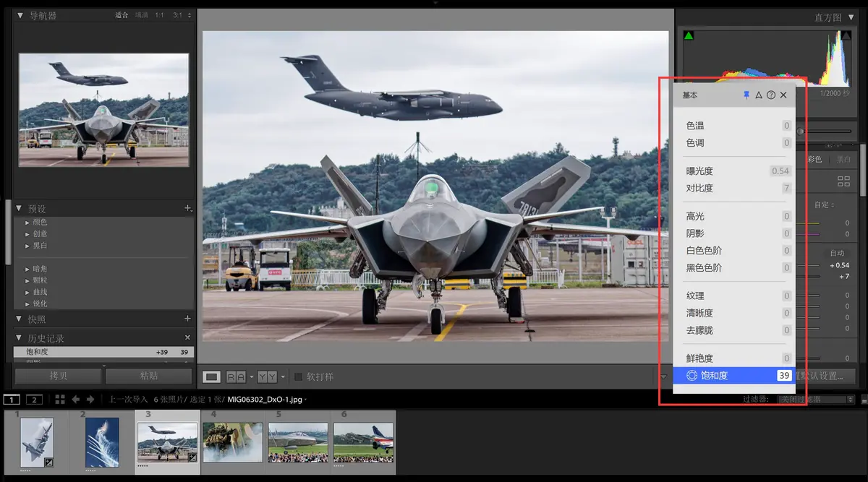
Task: Click the 粘贴 button
Action: pos(149,376)
